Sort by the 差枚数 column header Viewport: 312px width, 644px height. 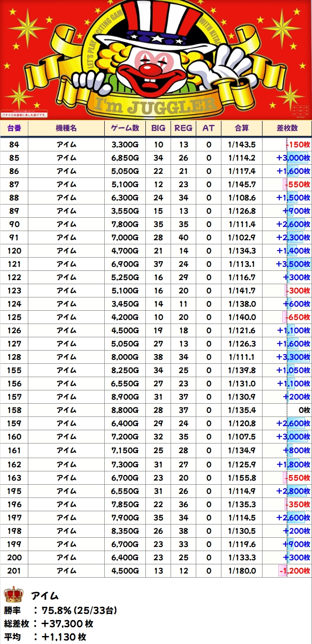[287, 128]
